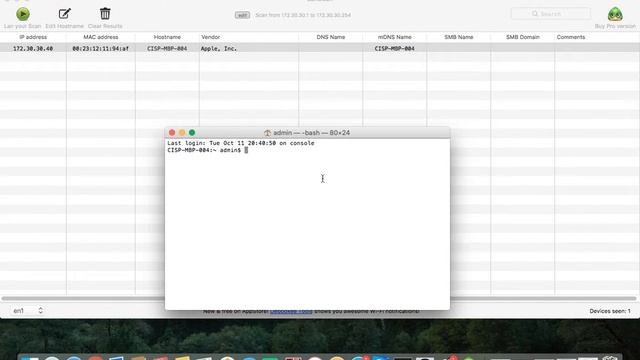This screenshot has width=640, height=360.
Task: Click the edit button beside scan range
Action: pos(242,15)
